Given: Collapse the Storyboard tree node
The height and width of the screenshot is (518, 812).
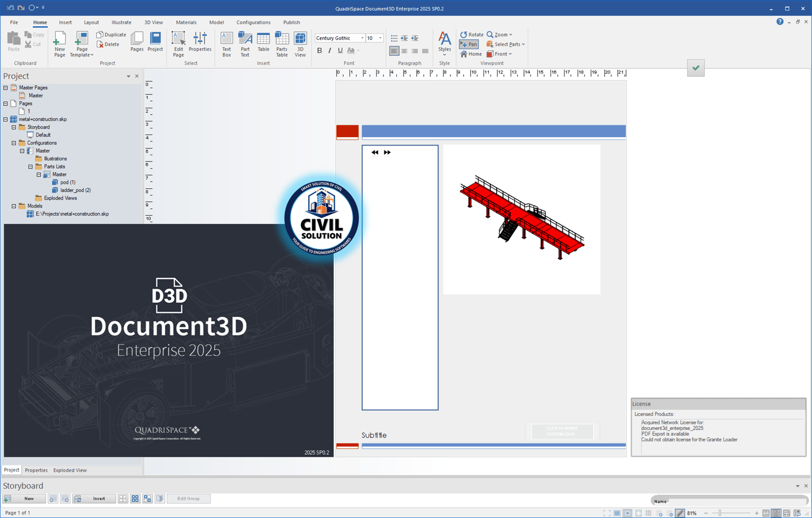Looking at the screenshot, I should click(14, 127).
